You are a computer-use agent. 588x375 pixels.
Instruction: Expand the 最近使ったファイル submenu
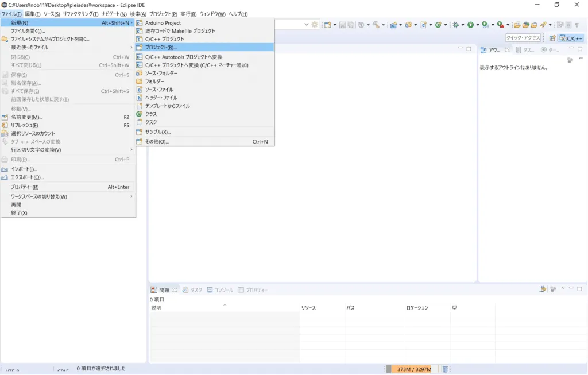[68, 47]
